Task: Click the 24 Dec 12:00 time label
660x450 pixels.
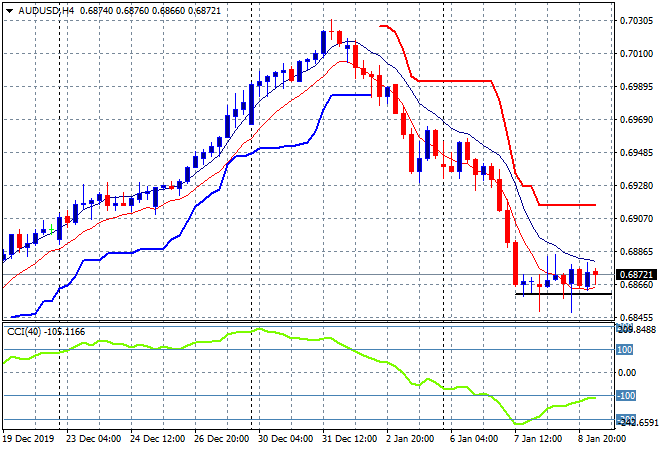Action: (x=157, y=439)
